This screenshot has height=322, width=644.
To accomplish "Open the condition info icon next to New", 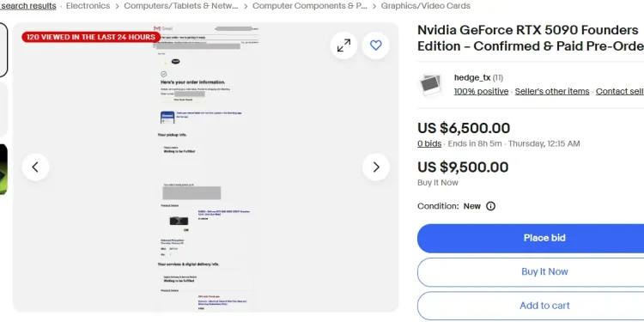I will (490, 206).
